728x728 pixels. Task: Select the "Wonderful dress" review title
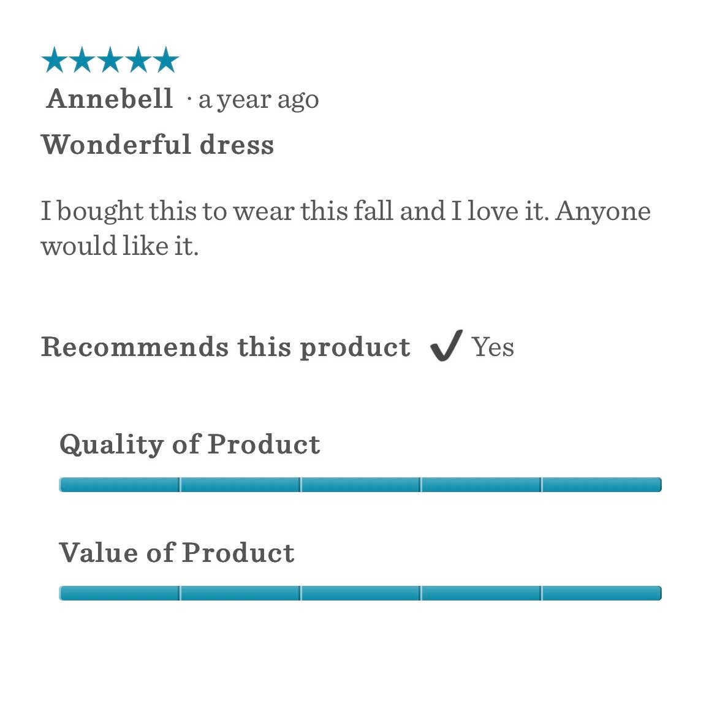tap(157, 145)
